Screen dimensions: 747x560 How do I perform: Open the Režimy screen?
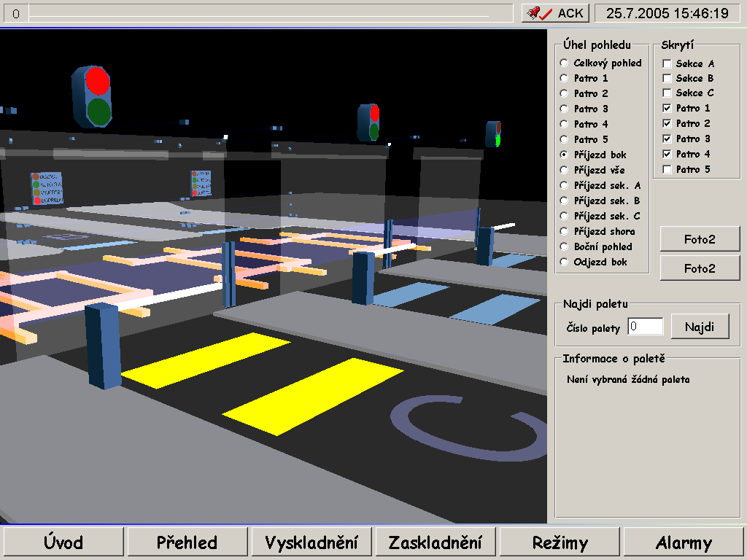[560, 542]
